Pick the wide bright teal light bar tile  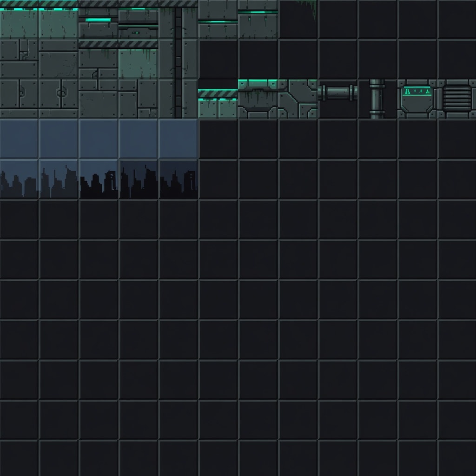point(98,19)
